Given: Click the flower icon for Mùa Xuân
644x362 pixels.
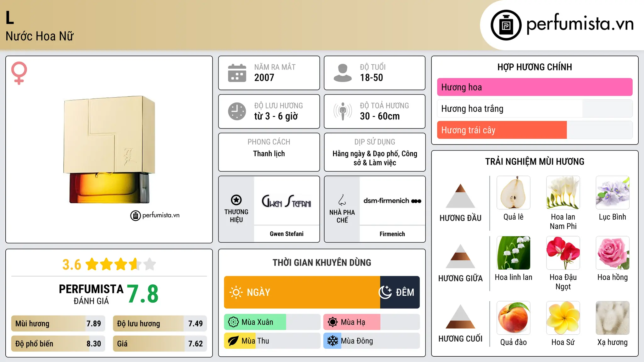Looking at the screenshot, I should [x=233, y=322].
